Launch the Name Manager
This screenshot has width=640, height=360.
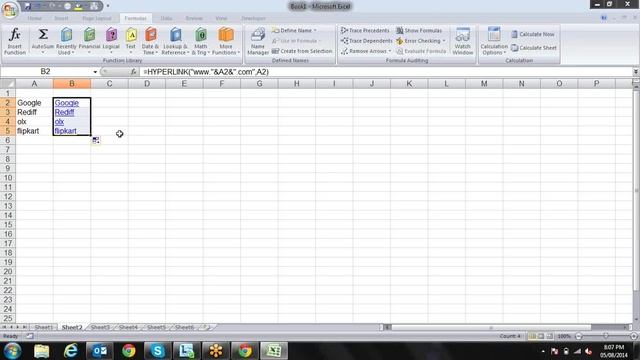click(x=258, y=41)
